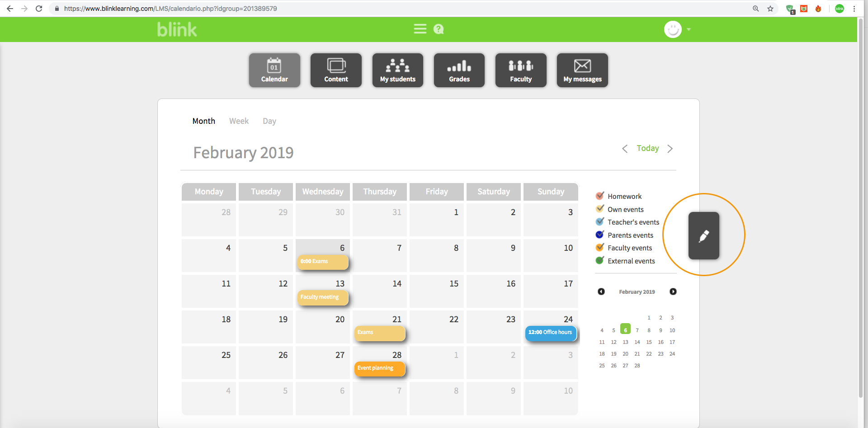Viewport: 868px width, 428px height.
Task: Open the profile dropdown arrow
Action: pos(689,29)
